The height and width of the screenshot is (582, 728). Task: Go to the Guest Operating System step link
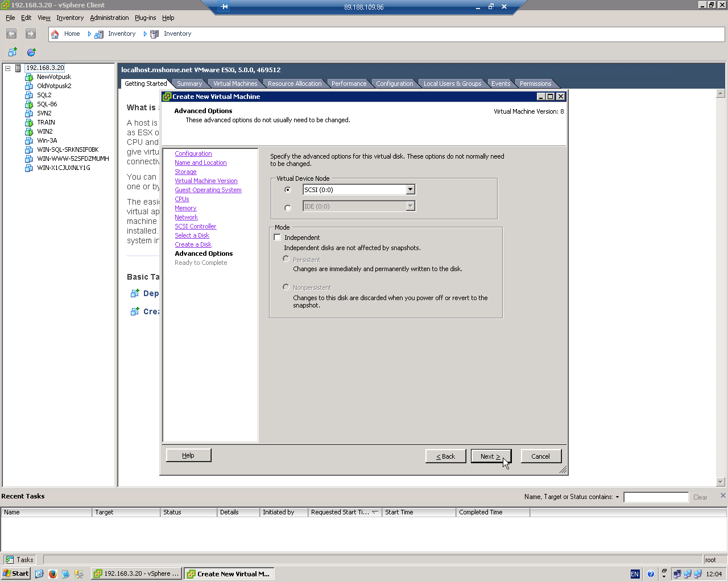pyautogui.click(x=208, y=190)
